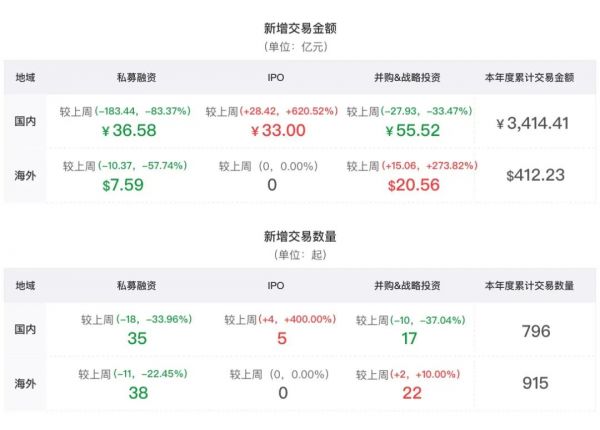Select the overseas cumulative amount $412.23
600x430 pixels.
pyautogui.click(x=535, y=175)
